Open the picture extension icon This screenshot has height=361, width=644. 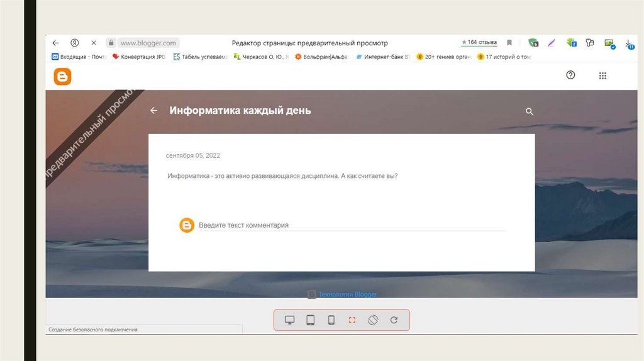coord(609,43)
